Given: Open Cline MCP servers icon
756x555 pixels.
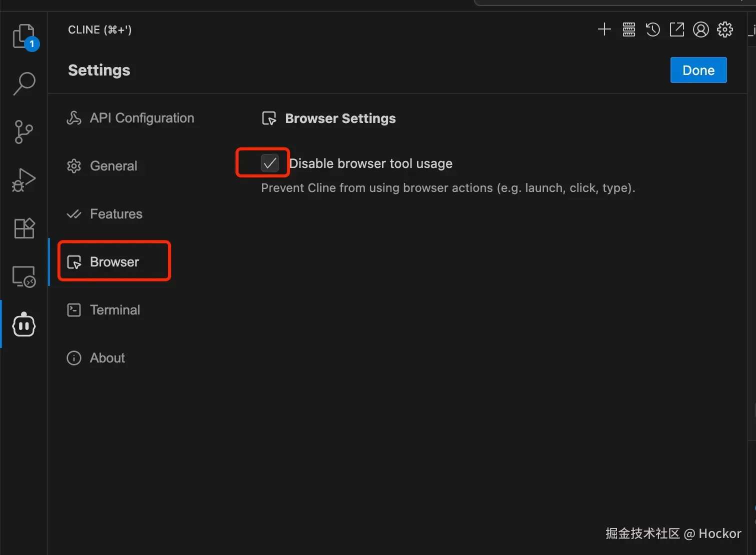Looking at the screenshot, I should click(x=629, y=29).
